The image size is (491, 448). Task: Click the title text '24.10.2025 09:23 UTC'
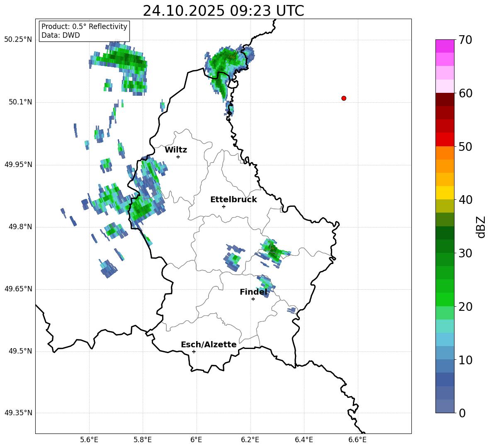coord(223,11)
